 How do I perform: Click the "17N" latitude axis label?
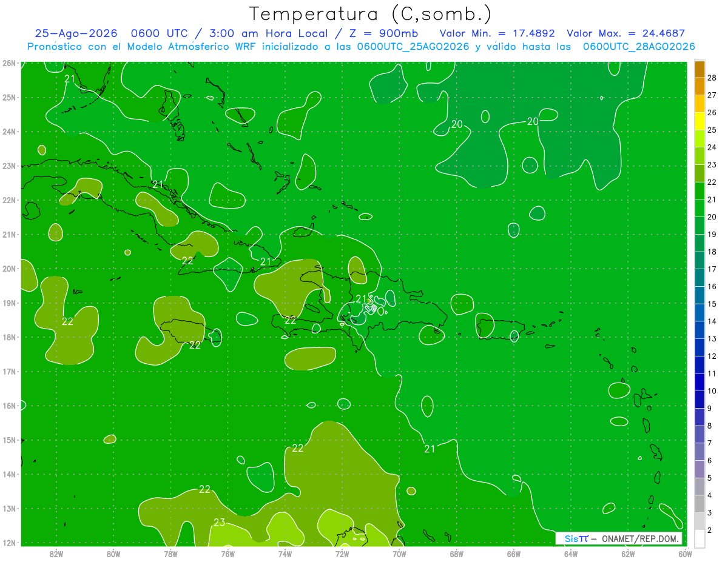8,372
